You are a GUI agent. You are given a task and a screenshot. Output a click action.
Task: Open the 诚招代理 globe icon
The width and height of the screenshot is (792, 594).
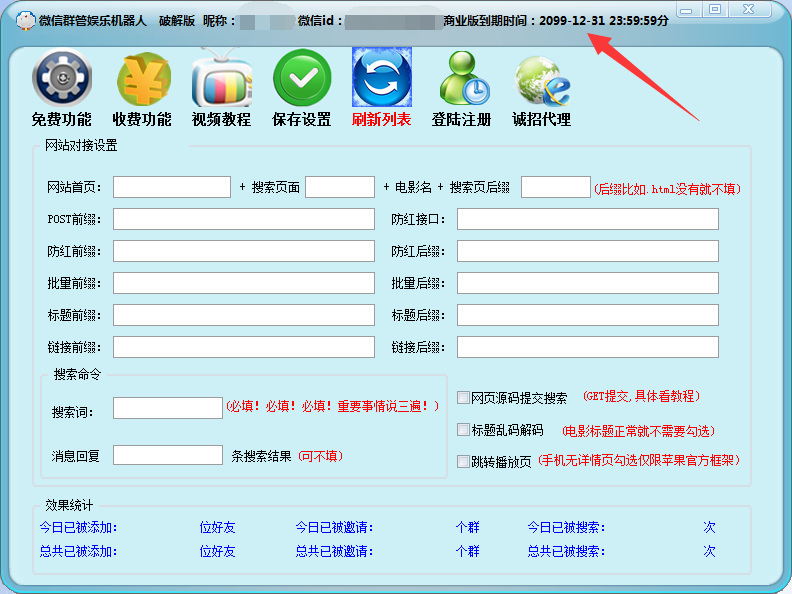[542, 80]
